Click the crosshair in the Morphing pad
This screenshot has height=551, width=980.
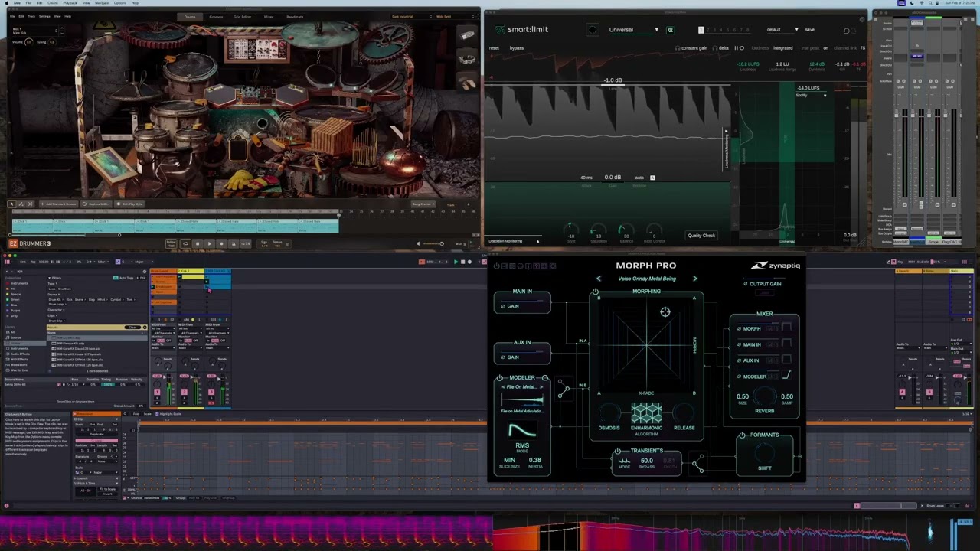pos(665,312)
